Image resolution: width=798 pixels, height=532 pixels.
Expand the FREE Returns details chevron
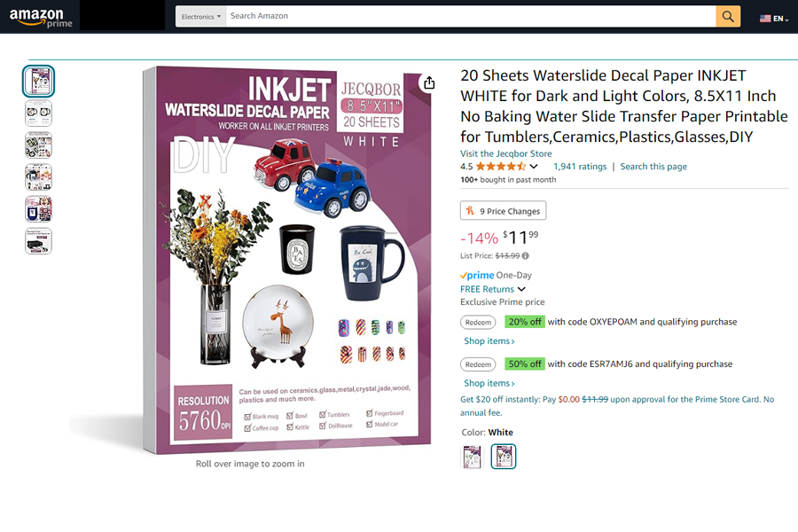(521, 289)
